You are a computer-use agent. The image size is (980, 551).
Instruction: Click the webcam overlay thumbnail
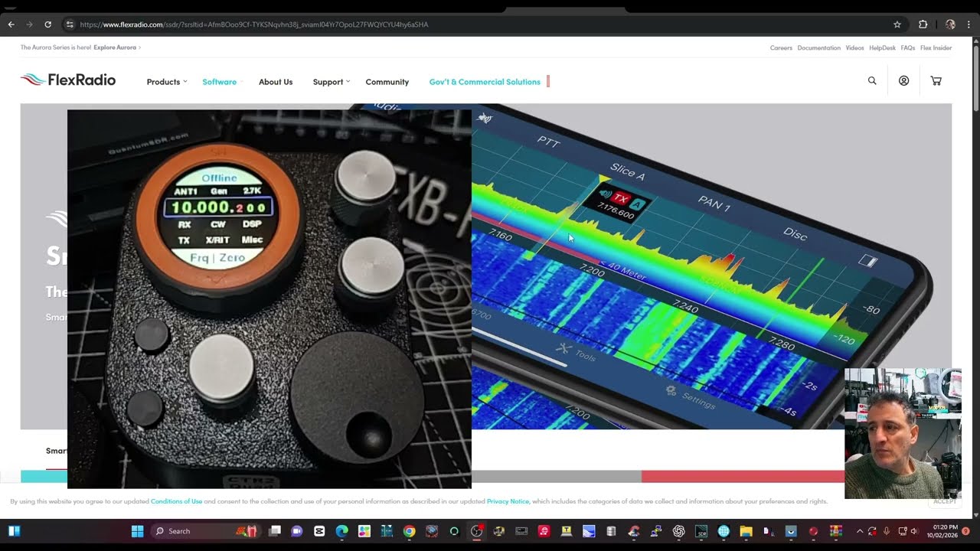(x=903, y=433)
